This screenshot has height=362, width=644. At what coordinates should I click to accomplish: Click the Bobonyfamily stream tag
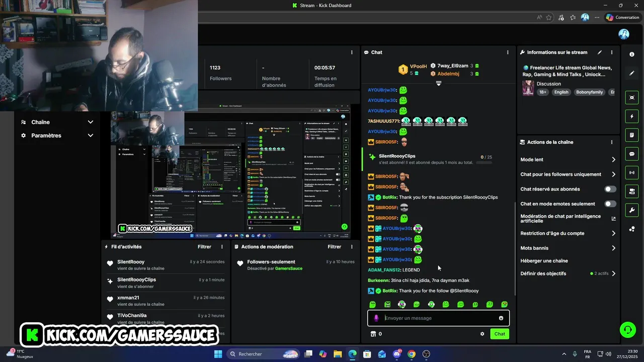click(590, 92)
